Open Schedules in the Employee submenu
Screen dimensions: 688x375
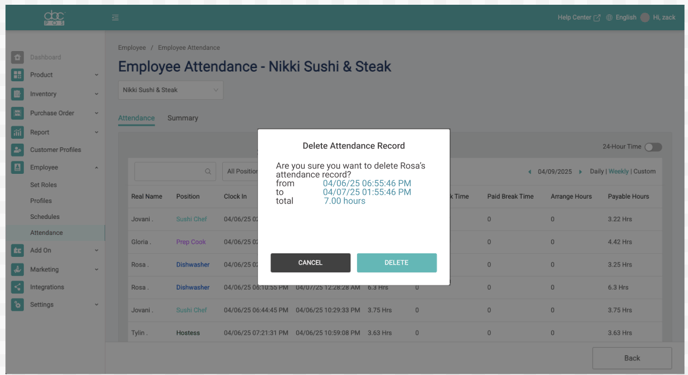coord(45,217)
